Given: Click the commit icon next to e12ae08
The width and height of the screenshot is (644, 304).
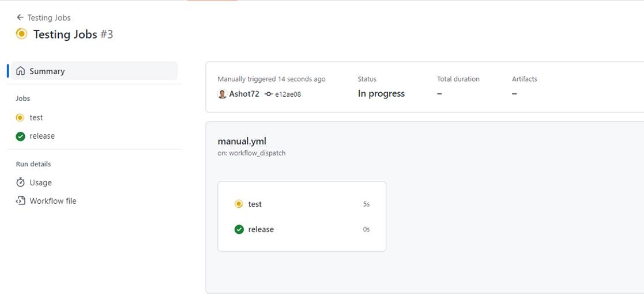Looking at the screenshot, I should 268,94.
